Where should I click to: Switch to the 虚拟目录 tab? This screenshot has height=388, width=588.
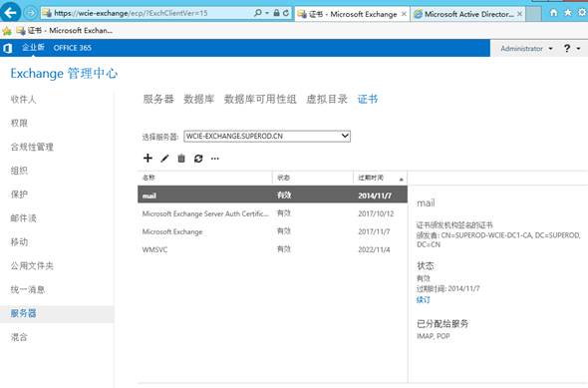[x=327, y=99]
